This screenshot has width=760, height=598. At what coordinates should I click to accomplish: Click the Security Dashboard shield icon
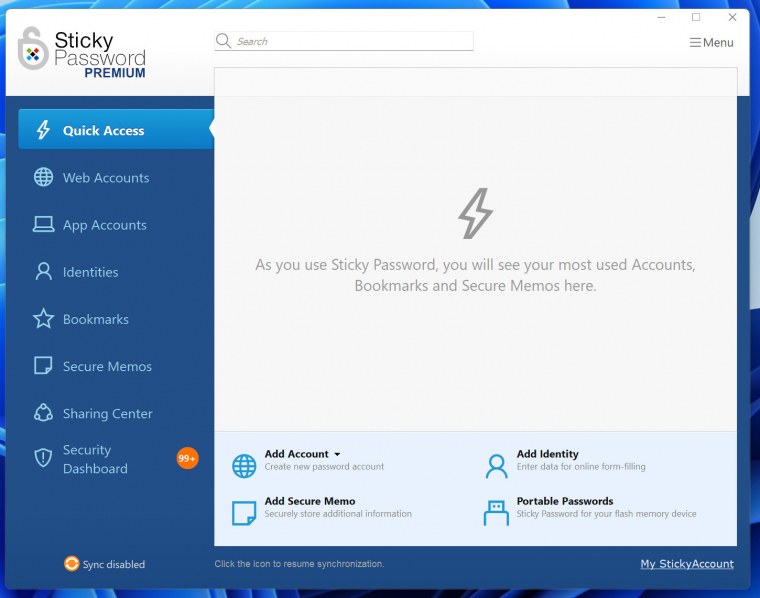coord(43,458)
